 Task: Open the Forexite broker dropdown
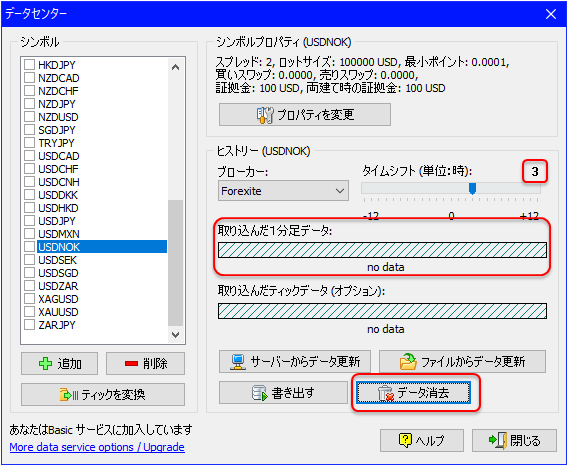click(283, 191)
